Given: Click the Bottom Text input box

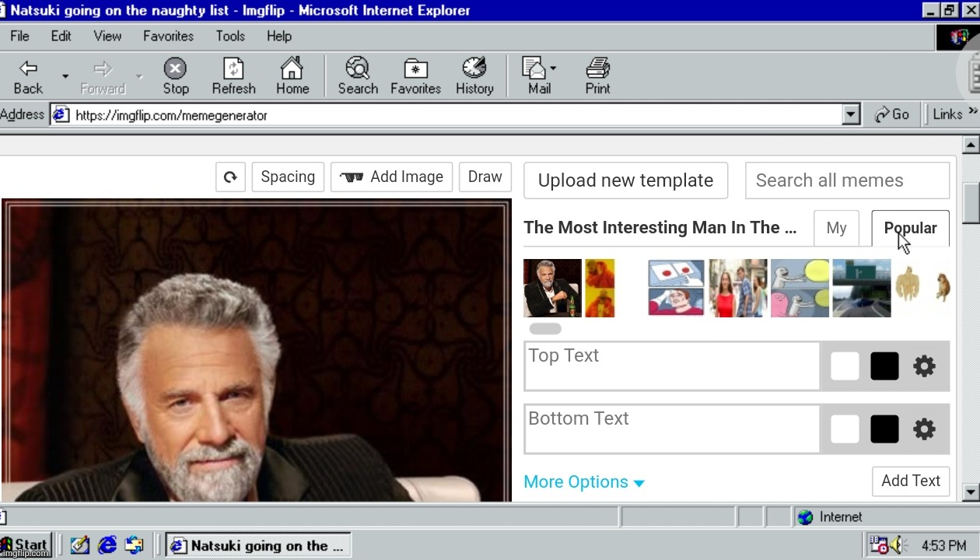Looking at the screenshot, I should pos(672,429).
